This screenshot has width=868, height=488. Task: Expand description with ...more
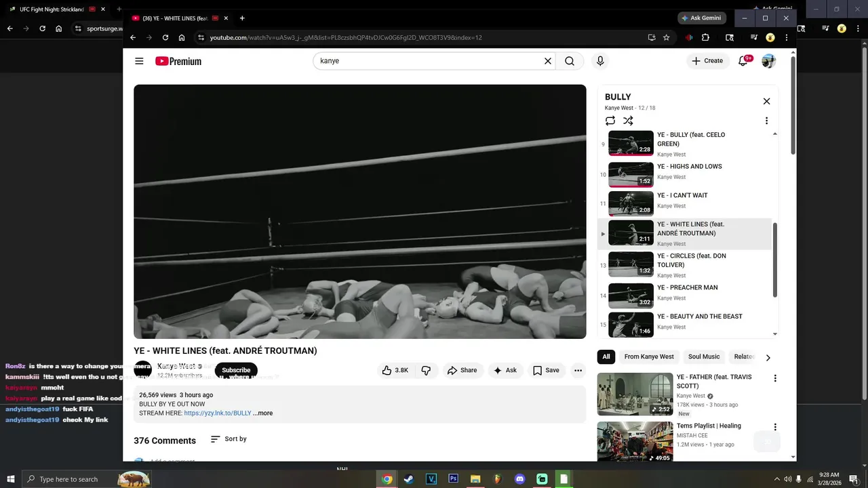[x=262, y=413]
